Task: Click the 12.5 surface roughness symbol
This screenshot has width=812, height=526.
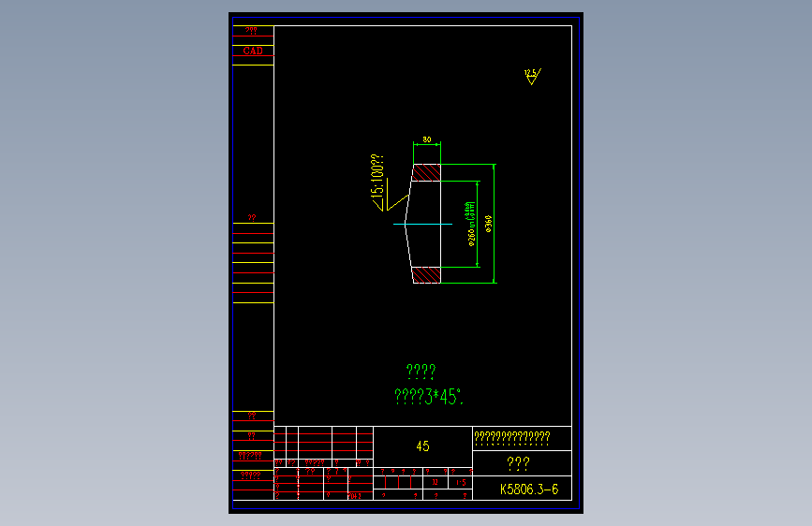Action: click(x=532, y=76)
